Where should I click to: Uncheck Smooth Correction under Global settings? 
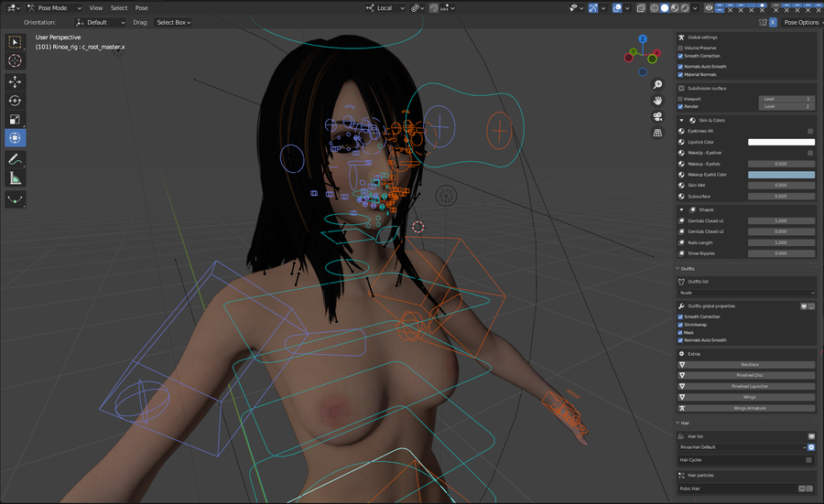pyautogui.click(x=680, y=56)
